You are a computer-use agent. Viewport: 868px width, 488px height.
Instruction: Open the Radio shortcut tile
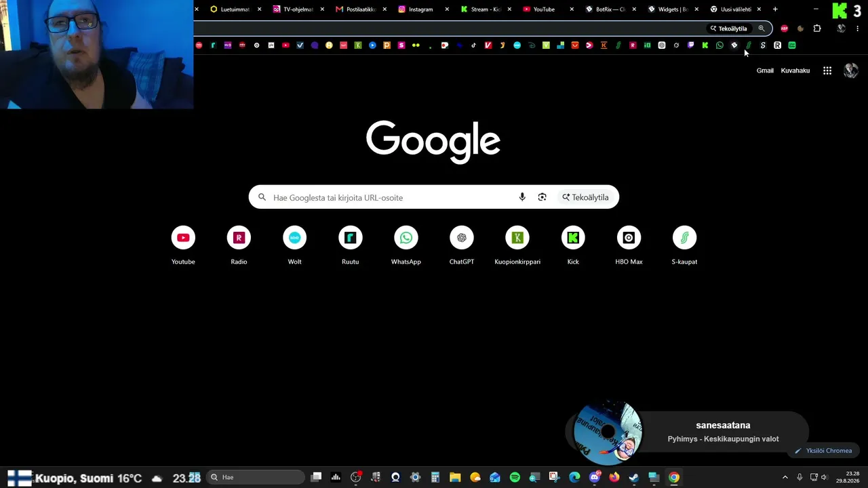point(239,245)
